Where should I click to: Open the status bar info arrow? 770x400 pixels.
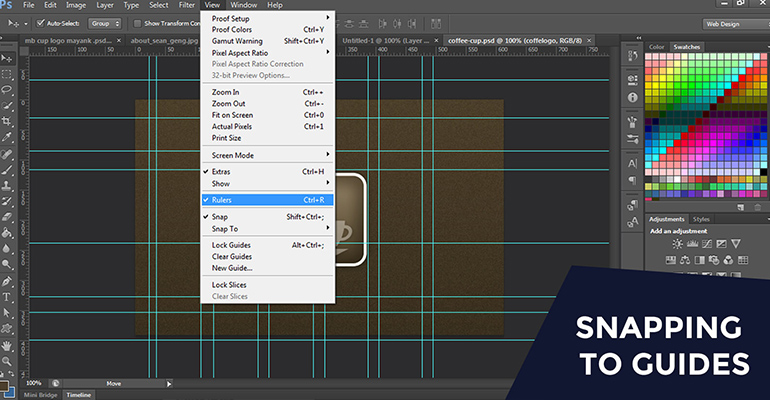tap(169, 384)
